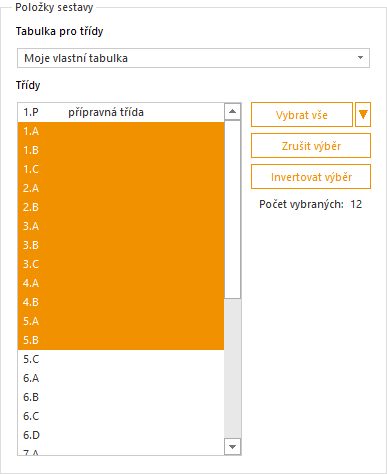Click the Invertovat výběr button
387x474 pixels.
(311, 177)
